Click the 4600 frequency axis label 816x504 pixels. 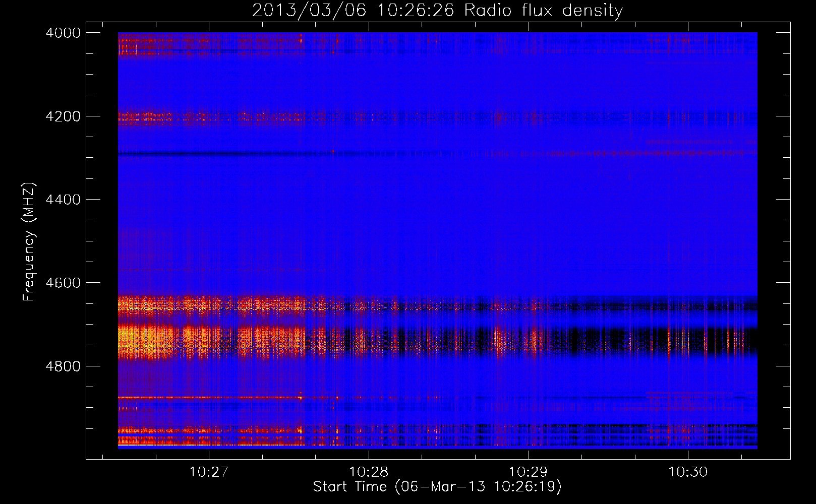[63, 283]
